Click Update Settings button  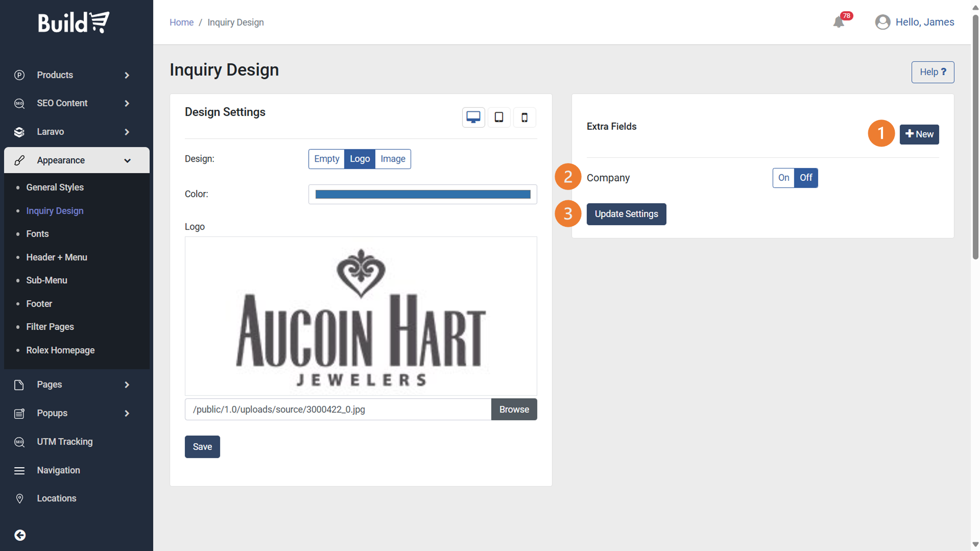tap(626, 214)
